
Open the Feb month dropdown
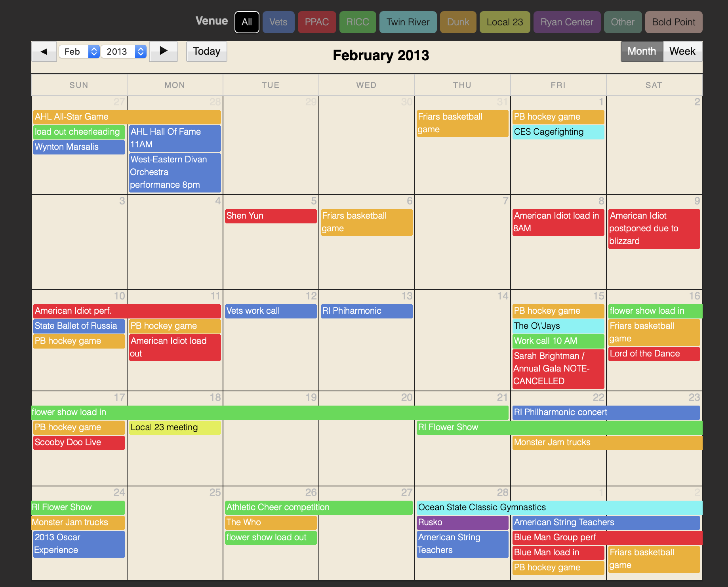point(79,51)
